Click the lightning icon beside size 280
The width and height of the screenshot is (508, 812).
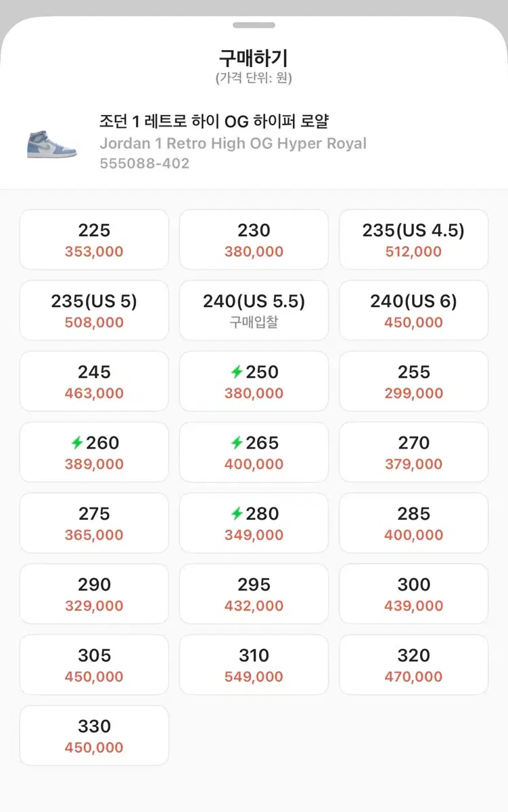coord(237,514)
